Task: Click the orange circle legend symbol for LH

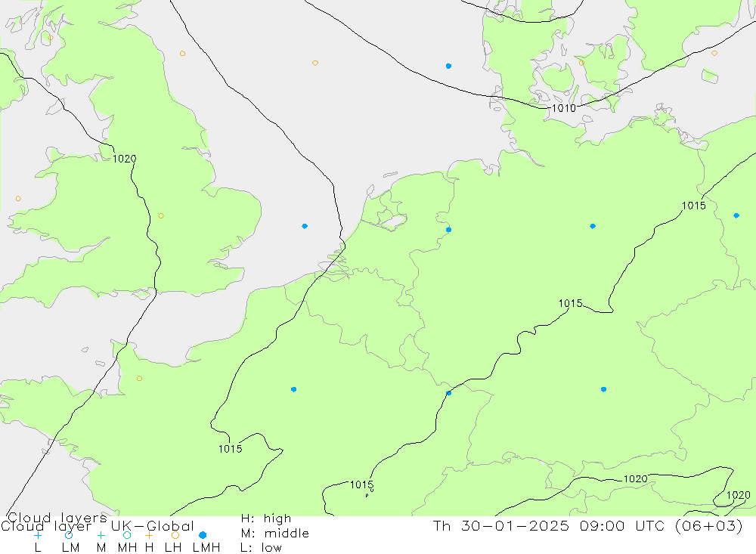Action: [x=175, y=535]
